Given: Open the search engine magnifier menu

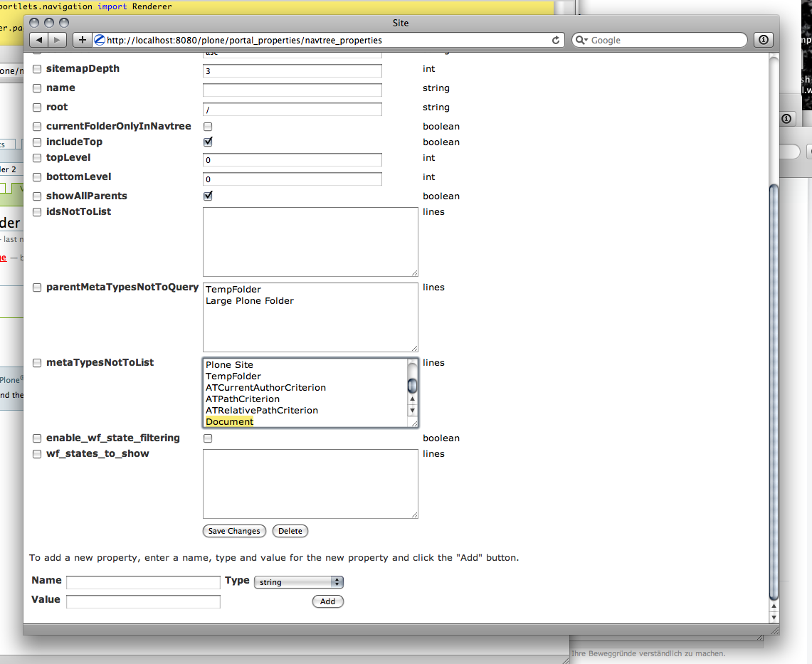Looking at the screenshot, I should [x=581, y=40].
